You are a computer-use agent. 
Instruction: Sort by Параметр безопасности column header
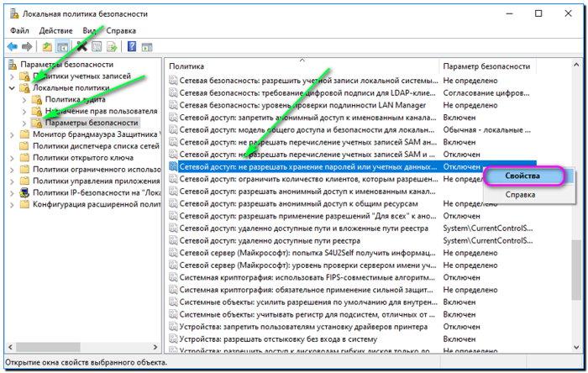pyautogui.click(x=486, y=66)
